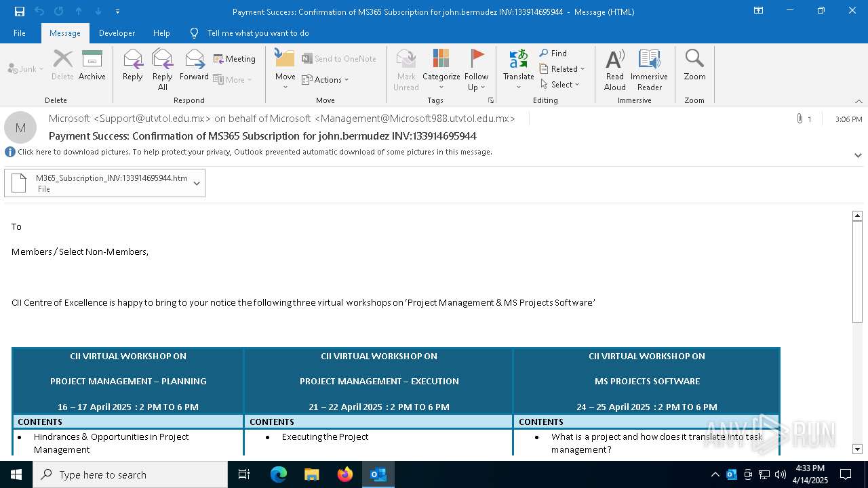Show hidden tray icons chevron

[715, 474]
